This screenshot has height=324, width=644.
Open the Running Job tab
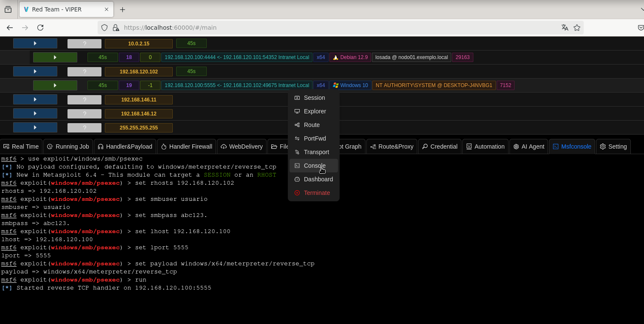pyautogui.click(x=68, y=147)
